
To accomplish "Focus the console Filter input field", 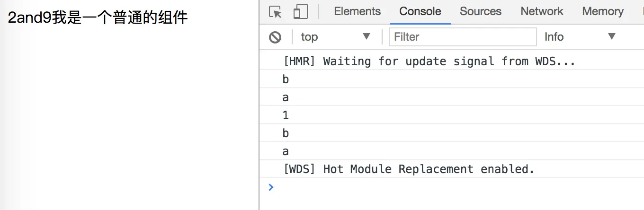I will (x=463, y=37).
